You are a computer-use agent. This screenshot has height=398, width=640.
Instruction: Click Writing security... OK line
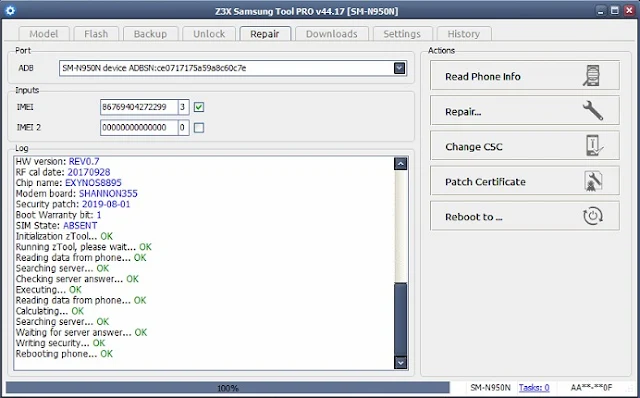pos(60,343)
